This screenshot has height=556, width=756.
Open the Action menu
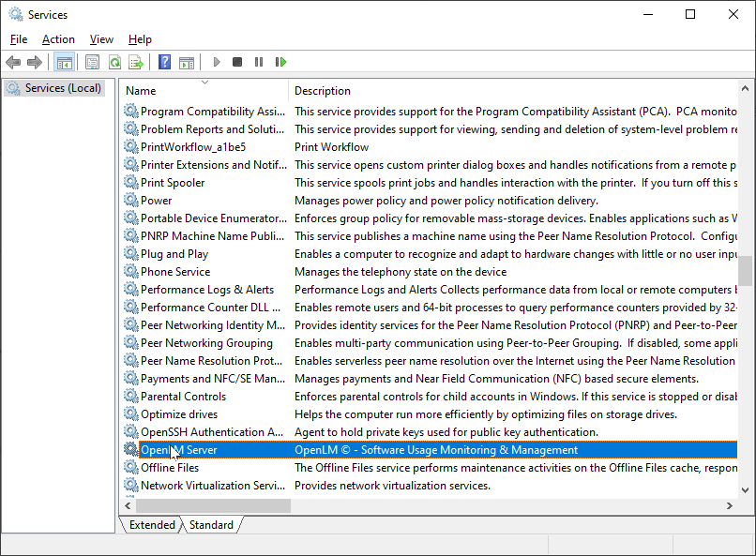coord(58,39)
